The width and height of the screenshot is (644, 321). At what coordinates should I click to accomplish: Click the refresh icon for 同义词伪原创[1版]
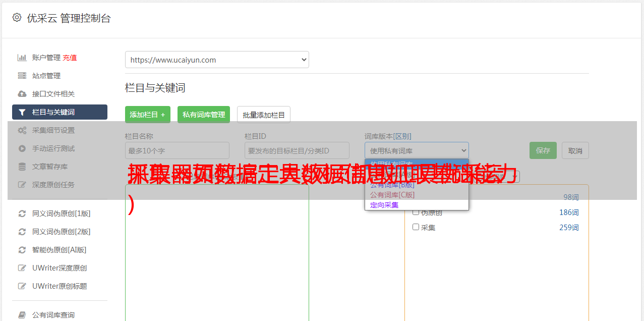(22, 213)
